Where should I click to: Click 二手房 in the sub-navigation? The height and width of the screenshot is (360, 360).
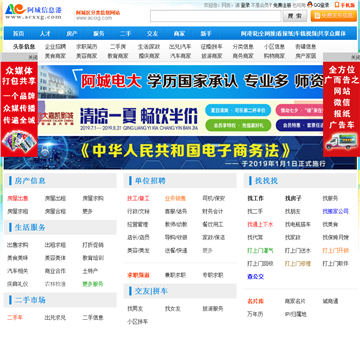tap(118, 47)
